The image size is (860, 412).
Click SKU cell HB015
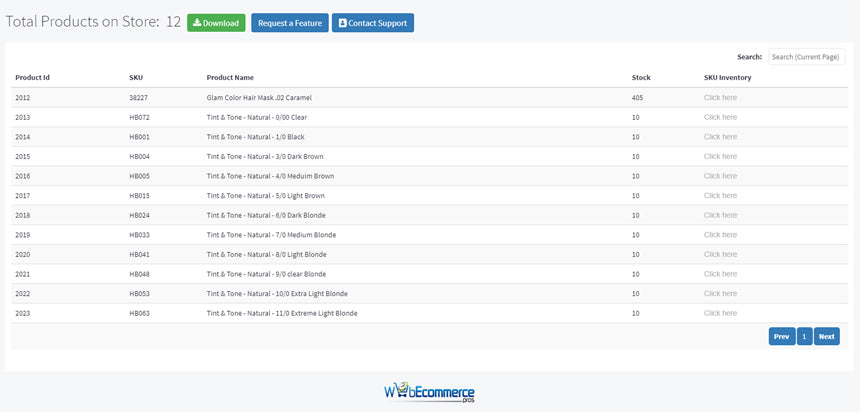pyautogui.click(x=139, y=196)
